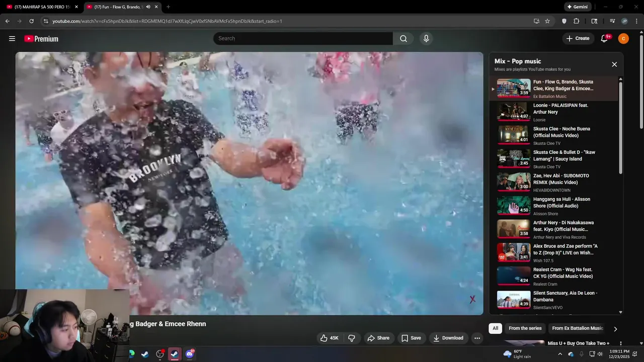Mute the audio-playing tab speaker icon
This screenshot has height=362, width=644.
(x=148, y=7)
